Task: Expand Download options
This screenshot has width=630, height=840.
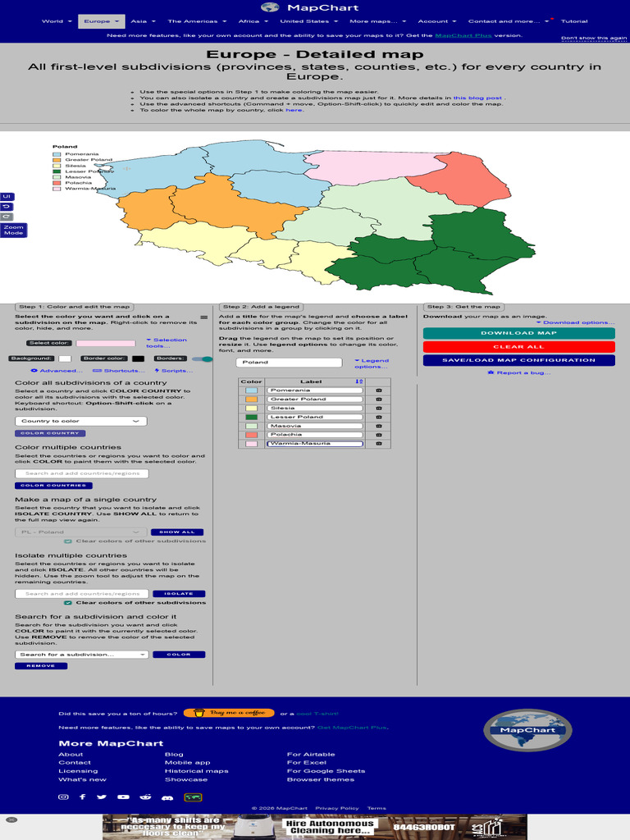Action: click(575, 322)
